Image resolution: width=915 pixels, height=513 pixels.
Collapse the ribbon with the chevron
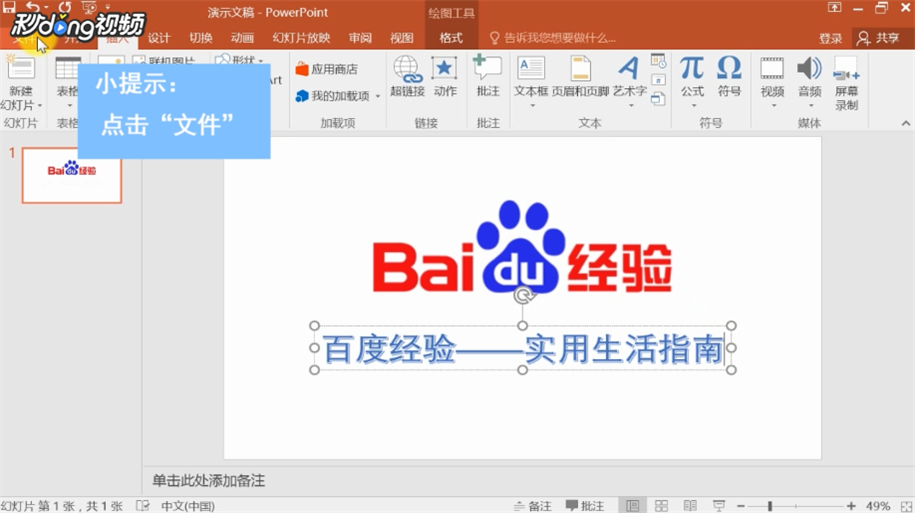[905, 123]
